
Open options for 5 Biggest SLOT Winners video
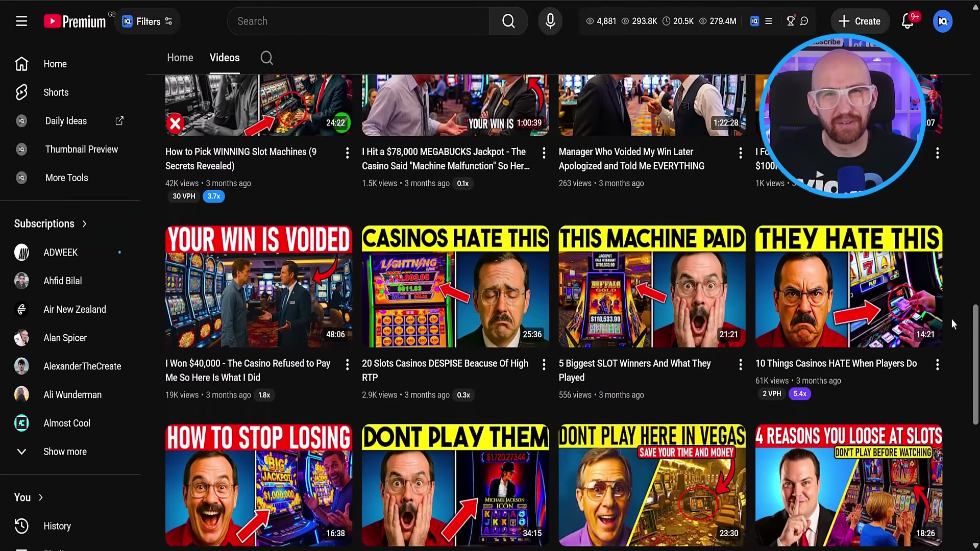click(x=741, y=364)
